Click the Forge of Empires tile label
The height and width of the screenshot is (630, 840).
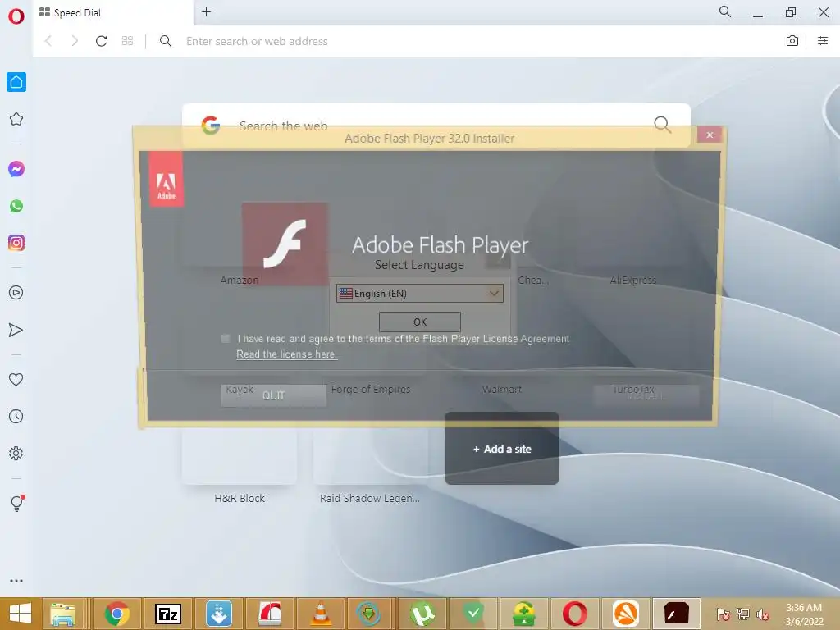point(371,389)
